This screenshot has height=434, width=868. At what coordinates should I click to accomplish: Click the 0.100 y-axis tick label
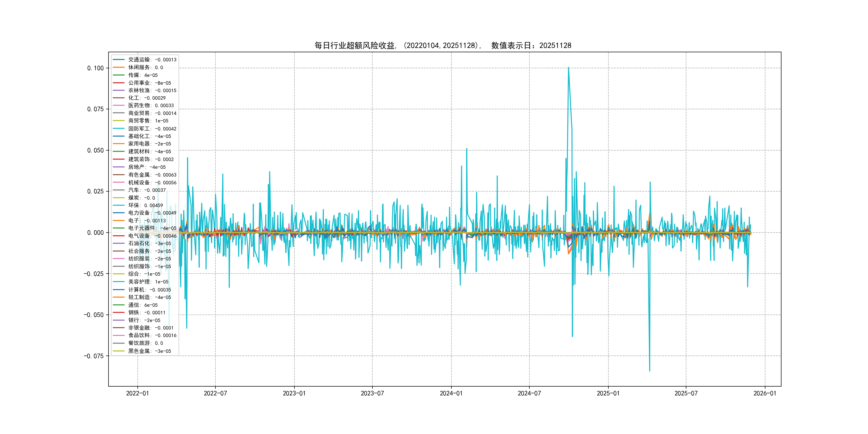[95, 68]
